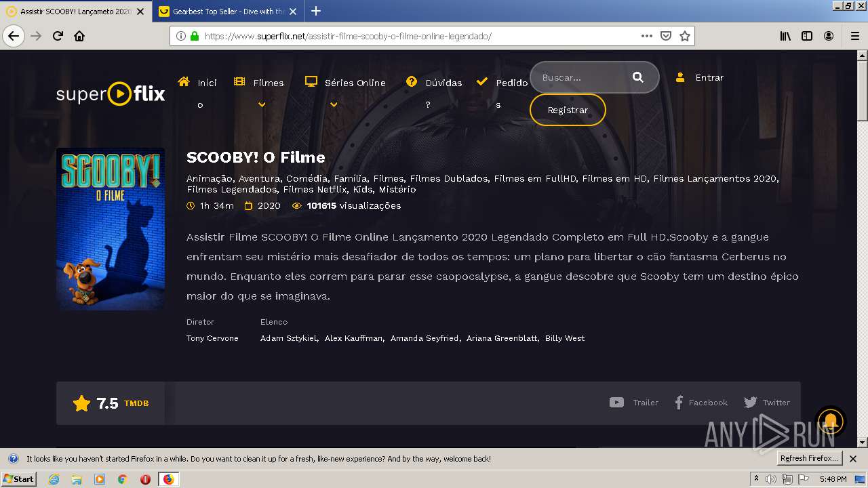Open the page actions three-dot menu
This screenshot has height=488, width=868.
[x=646, y=36]
